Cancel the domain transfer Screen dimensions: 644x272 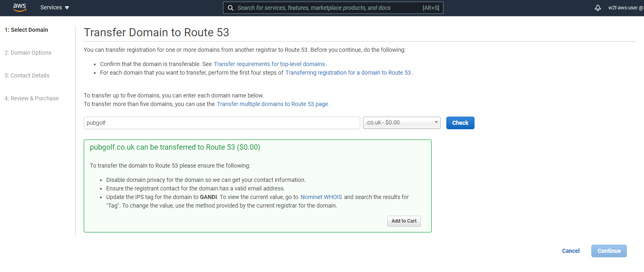(x=570, y=251)
